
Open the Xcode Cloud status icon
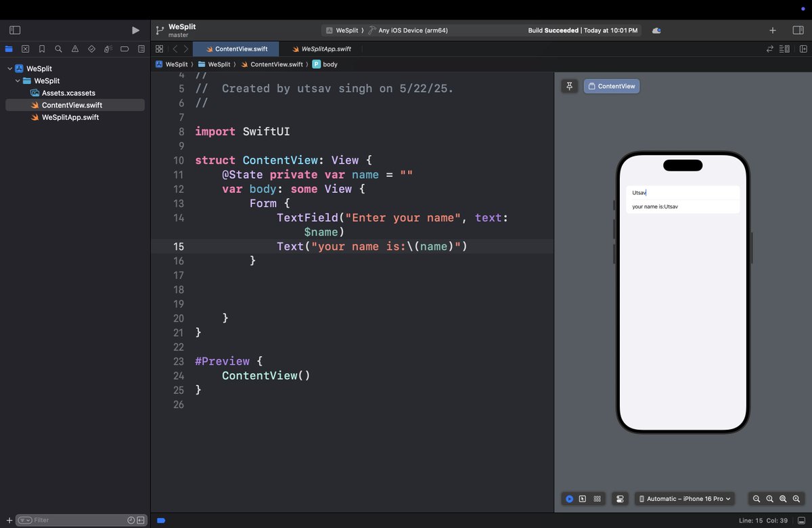point(656,30)
